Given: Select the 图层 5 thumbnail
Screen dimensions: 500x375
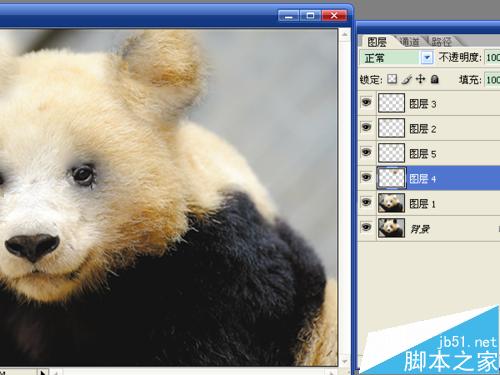Looking at the screenshot, I should (391, 153).
